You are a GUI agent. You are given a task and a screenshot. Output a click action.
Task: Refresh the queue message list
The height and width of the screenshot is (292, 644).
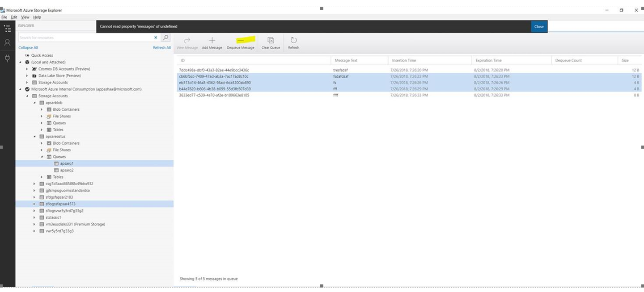293,42
